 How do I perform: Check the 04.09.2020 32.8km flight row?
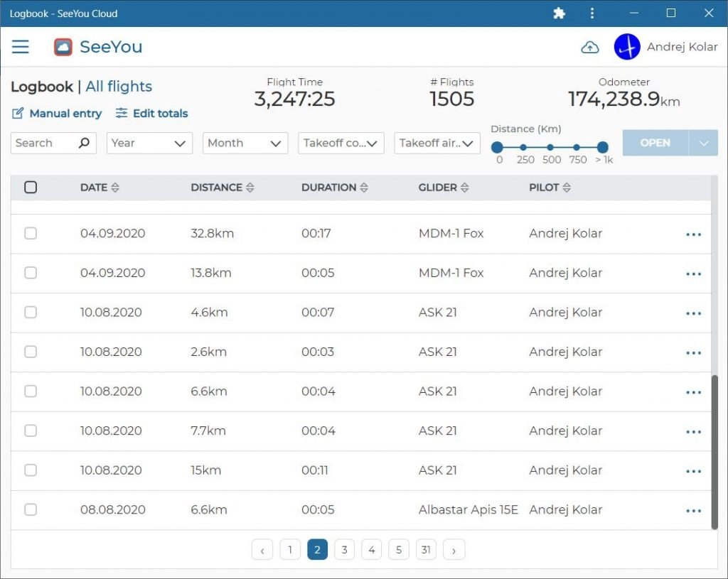pos(31,233)
